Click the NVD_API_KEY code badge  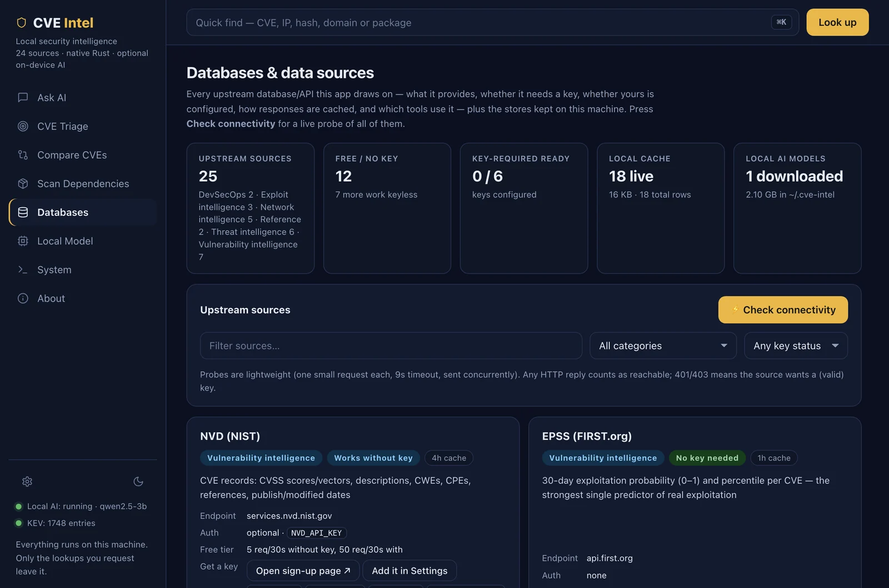pyautogui.click(x=317, y=533)
